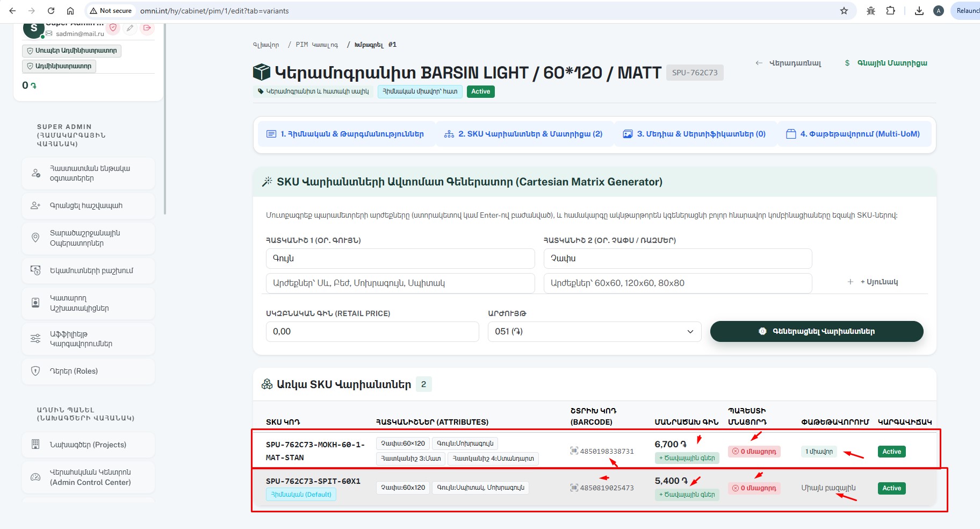The width and height of the screenshot is (980, 529).
Task: Switch to tab 2. SKU Վարիանտներ & Մատրիցա
Action: point(523,134)
